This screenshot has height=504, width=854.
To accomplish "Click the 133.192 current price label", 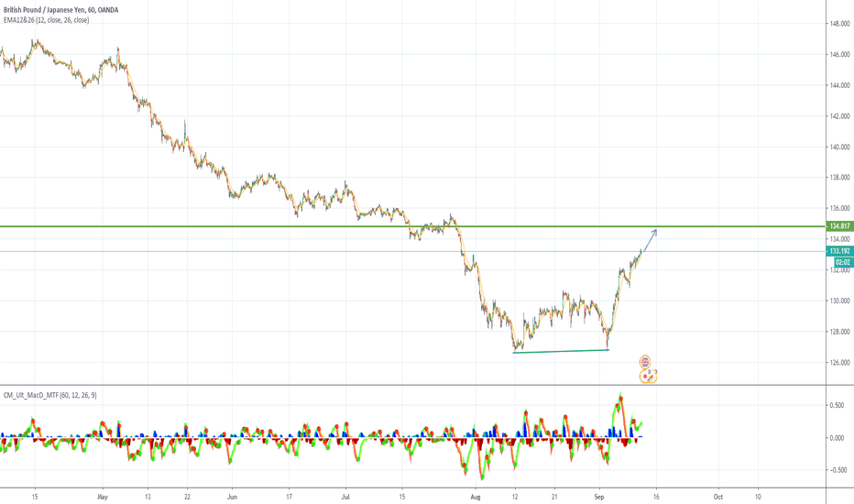I will [x=839, y=251].
